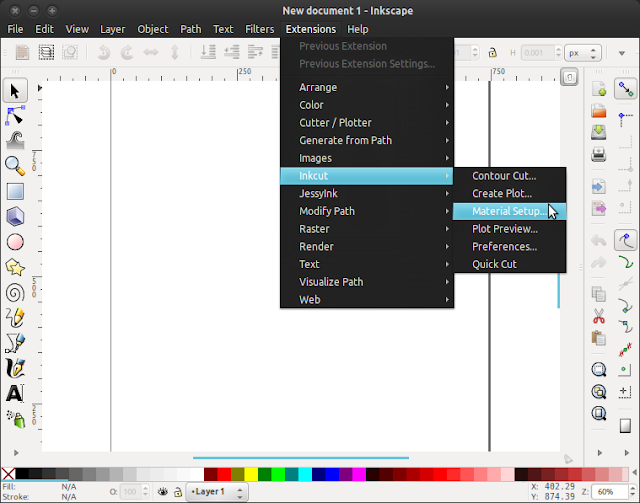The width and height of the screenshot is (640, 503).
Task: Select the Spiral tool
Action: pos(15,293)
